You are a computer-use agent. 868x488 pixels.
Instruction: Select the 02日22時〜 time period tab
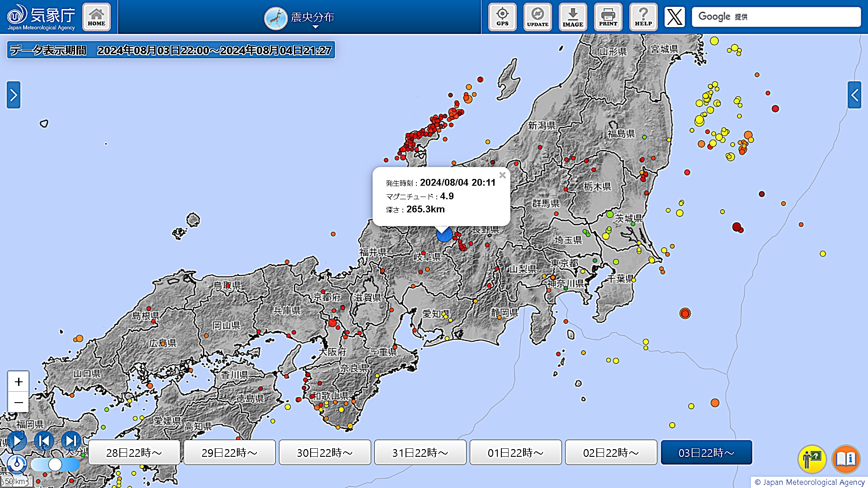click(x=611, y=452)
